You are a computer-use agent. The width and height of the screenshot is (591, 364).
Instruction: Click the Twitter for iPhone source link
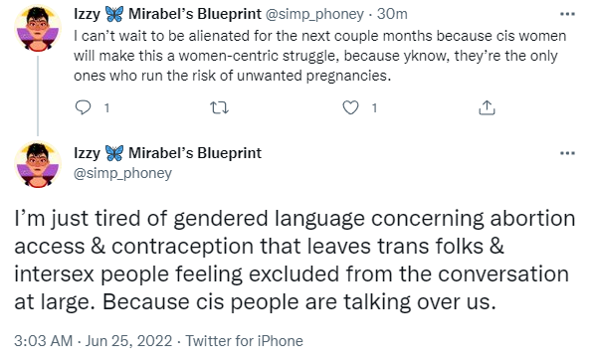(244, 341)
